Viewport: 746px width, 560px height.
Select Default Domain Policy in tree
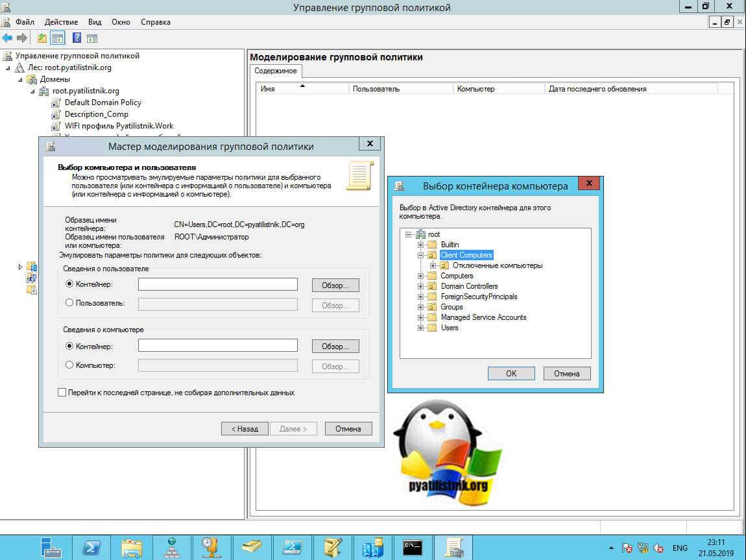102,103
